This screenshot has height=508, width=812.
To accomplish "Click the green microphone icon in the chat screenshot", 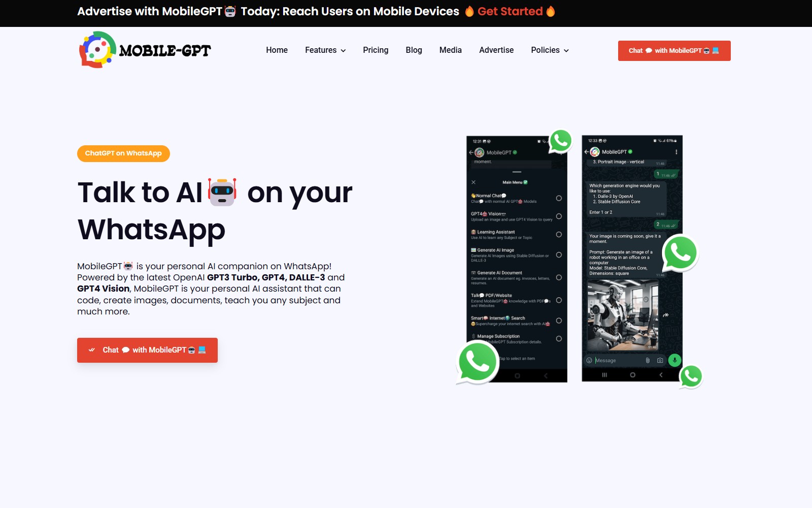I will [674, 360].
